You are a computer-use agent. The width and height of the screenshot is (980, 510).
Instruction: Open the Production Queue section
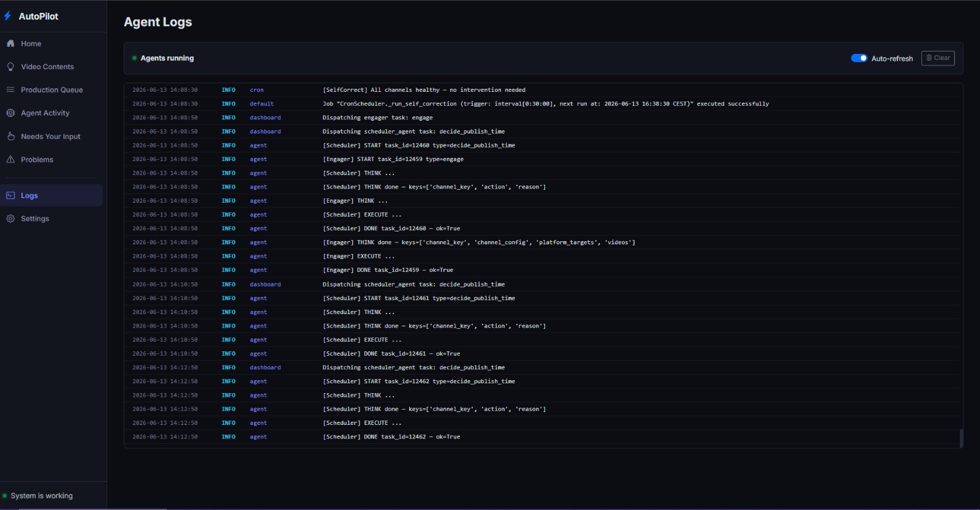tap(51, 90)
